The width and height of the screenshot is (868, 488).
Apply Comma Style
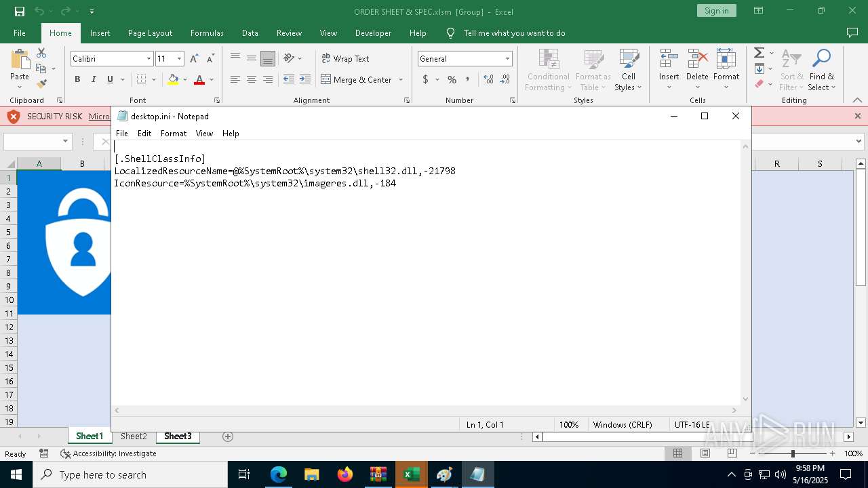pyautogui.click(x=468, y=79)
